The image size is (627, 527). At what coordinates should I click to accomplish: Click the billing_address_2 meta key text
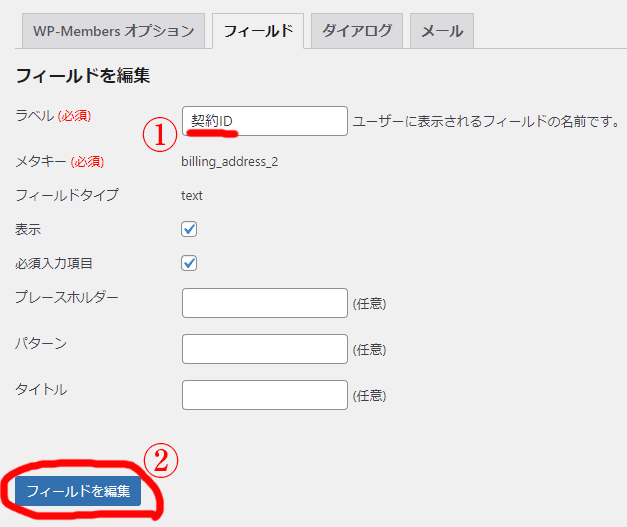tap(230, 162)
